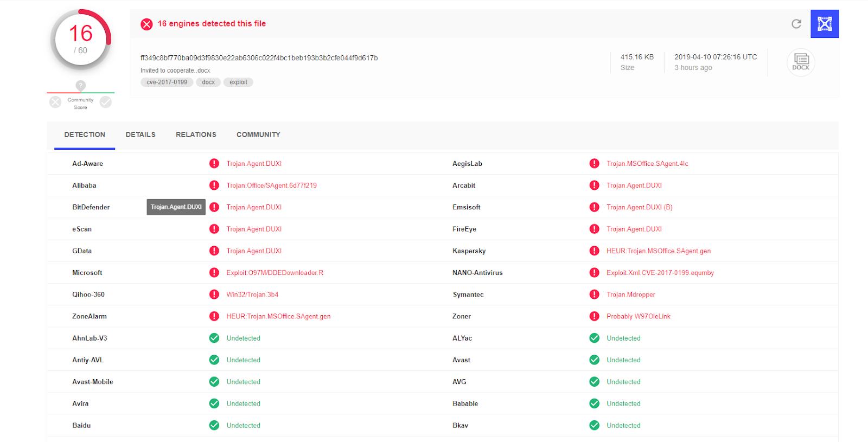Switch to the DETAILS tab
868x442 pixels.
(141, 134)
